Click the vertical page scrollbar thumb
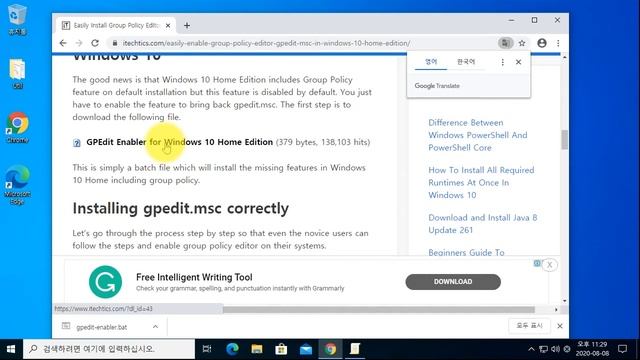Image resolution: width=640 pixels, height=360 pixels. tap(564, 140)
